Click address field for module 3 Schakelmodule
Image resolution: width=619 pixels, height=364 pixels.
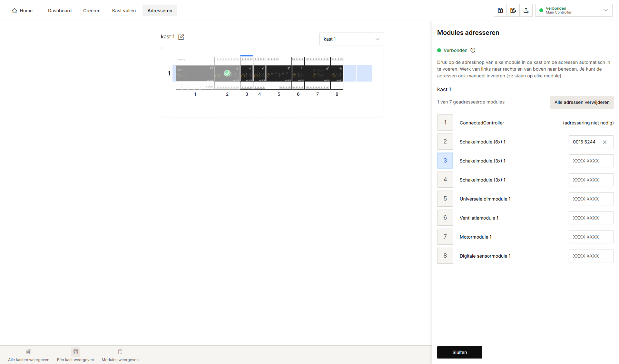591,161
